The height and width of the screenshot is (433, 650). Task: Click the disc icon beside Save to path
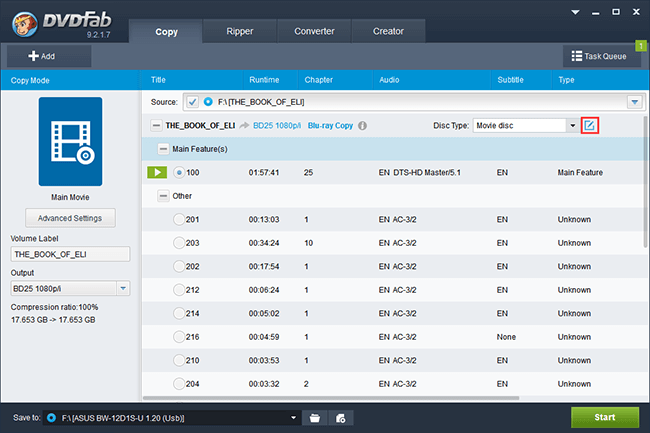tap(51, 418)
